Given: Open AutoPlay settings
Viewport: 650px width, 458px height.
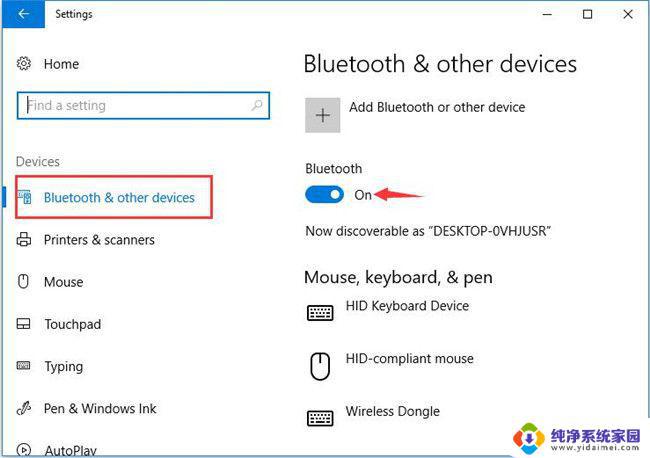Looking at the screenshot, I should [70, 450].
